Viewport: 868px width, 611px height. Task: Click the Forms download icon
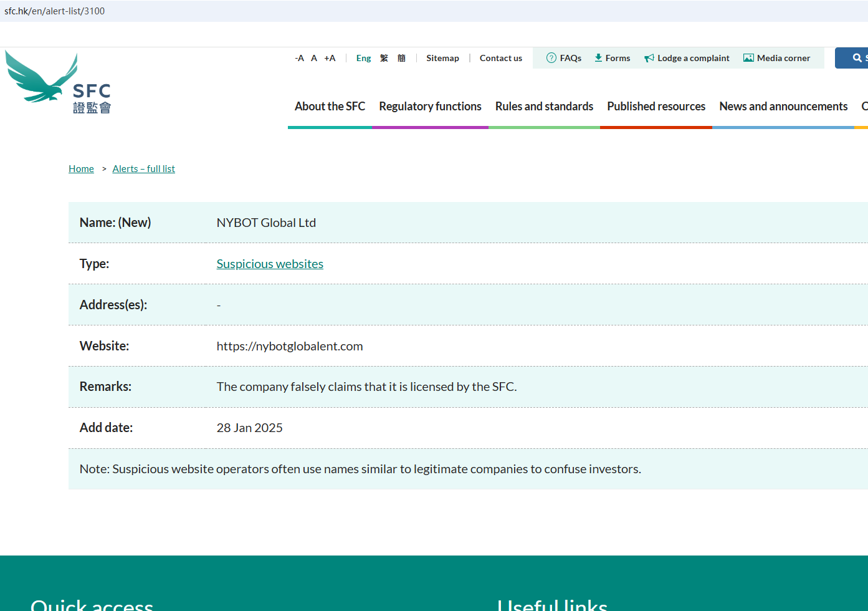coord(598,58)
